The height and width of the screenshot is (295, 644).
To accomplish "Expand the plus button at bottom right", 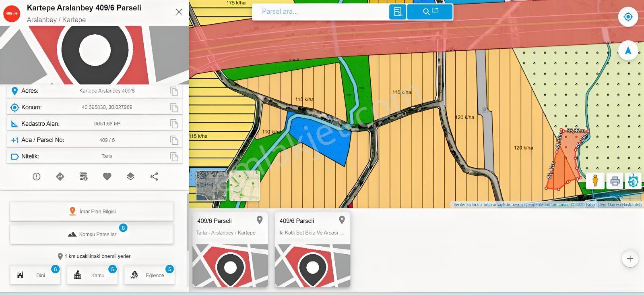I will pyautogui.click(x=630, y=259).
